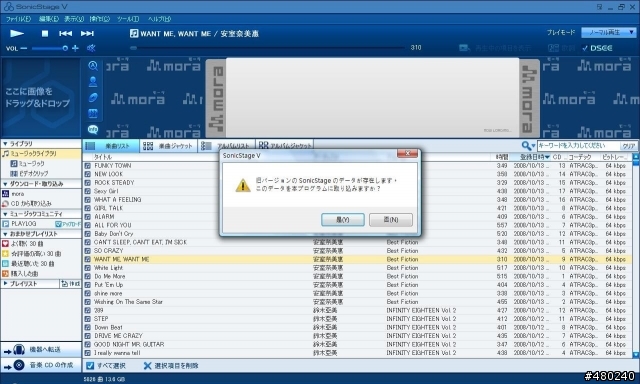Image resolution: width=640 pixels, height=384 pixels.
Task: Open the ヘルプ (Help) menu
Action: pyautogui.click(x=159, y=19)
